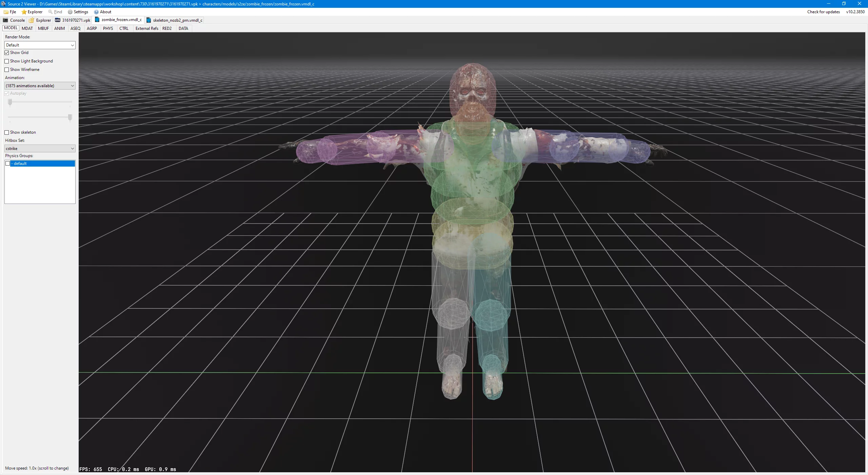Click the VPK icon on 3161970271.vpk tab
The height and width of the screenshot is (475, 868).
58,20
